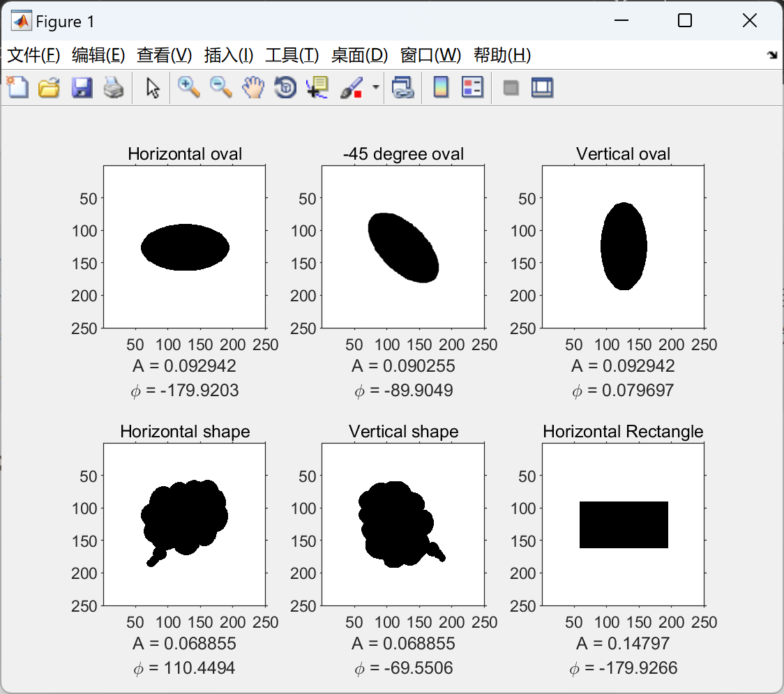This screenshot has width=784, height=694.
Task: Close the Figure 1 window
Action: (x=750, y=20)
